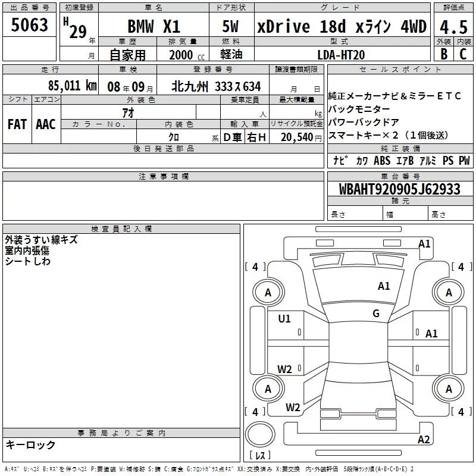Select the exterior color アオ
The width and height of the screenshot is (476, 476).
click(129, 113)
